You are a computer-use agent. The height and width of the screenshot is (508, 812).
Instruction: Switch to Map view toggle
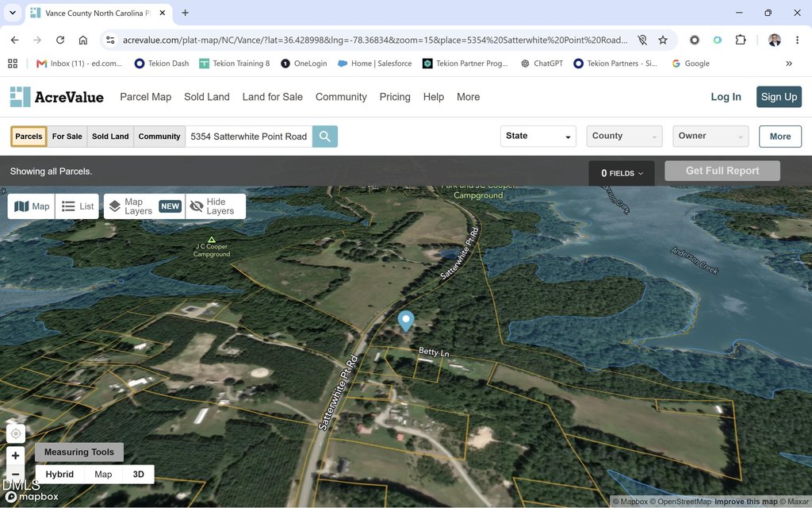[32, 206]
